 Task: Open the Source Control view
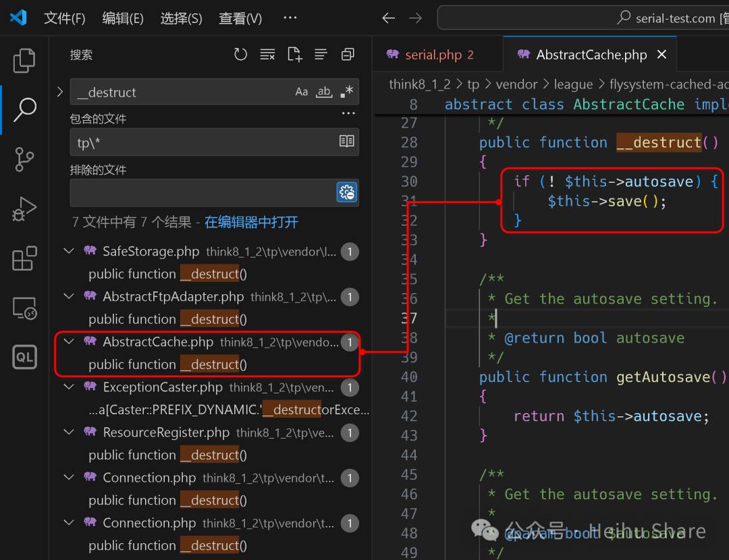coord(24,159)
